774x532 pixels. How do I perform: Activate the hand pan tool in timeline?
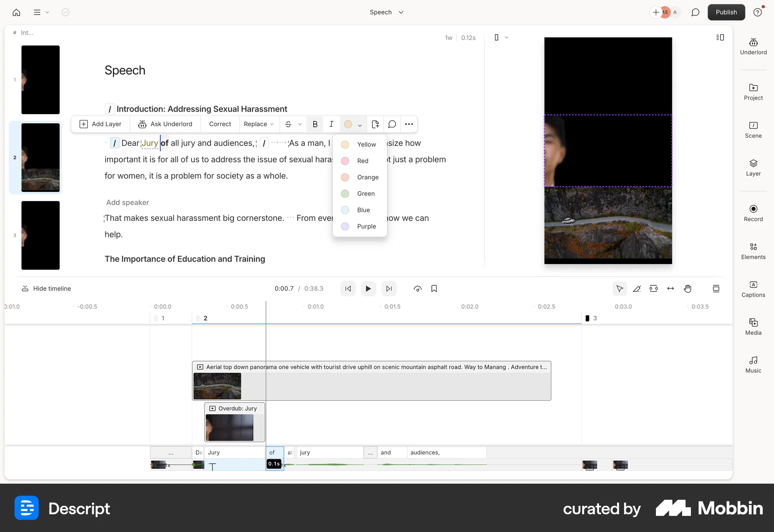click(688, 289)
